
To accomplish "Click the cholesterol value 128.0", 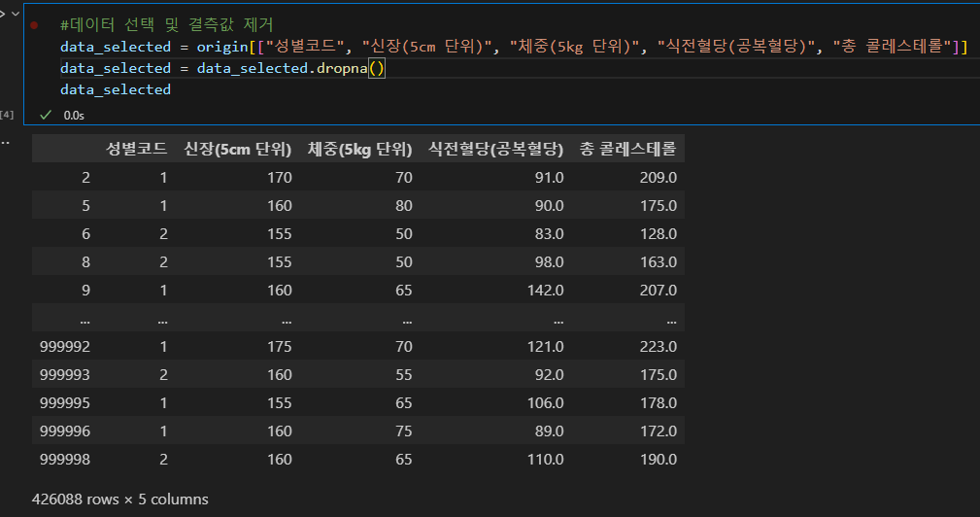I will [x=659, y=234].
